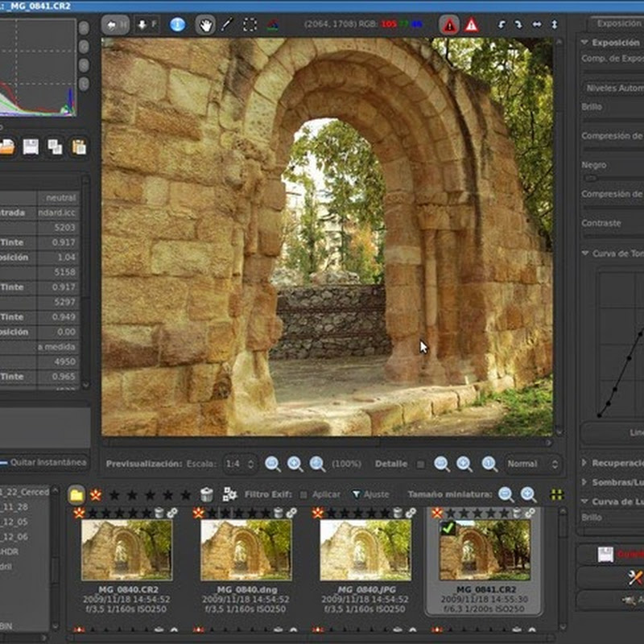The height and width of the screenshot is (644, 644).
Task: Select the crop selection tool
Action: click(250, 24)
